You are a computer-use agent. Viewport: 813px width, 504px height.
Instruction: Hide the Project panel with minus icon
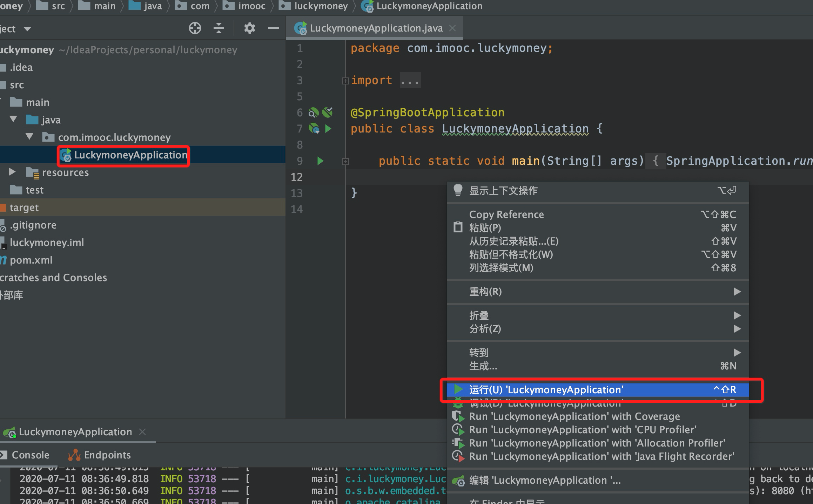(x=274, y=28)
